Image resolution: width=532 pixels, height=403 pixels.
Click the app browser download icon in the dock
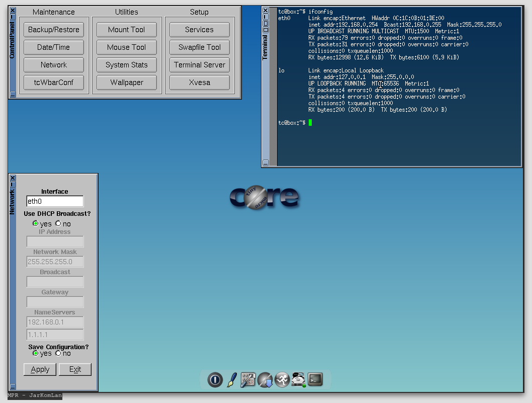pyautogui.click(x=265, y=380)
